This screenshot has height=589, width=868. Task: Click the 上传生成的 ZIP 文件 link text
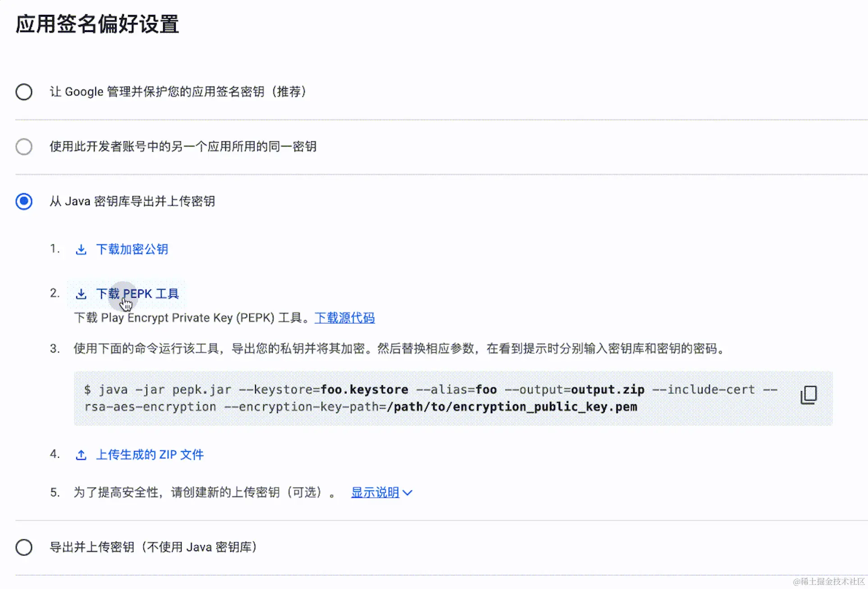150,455
